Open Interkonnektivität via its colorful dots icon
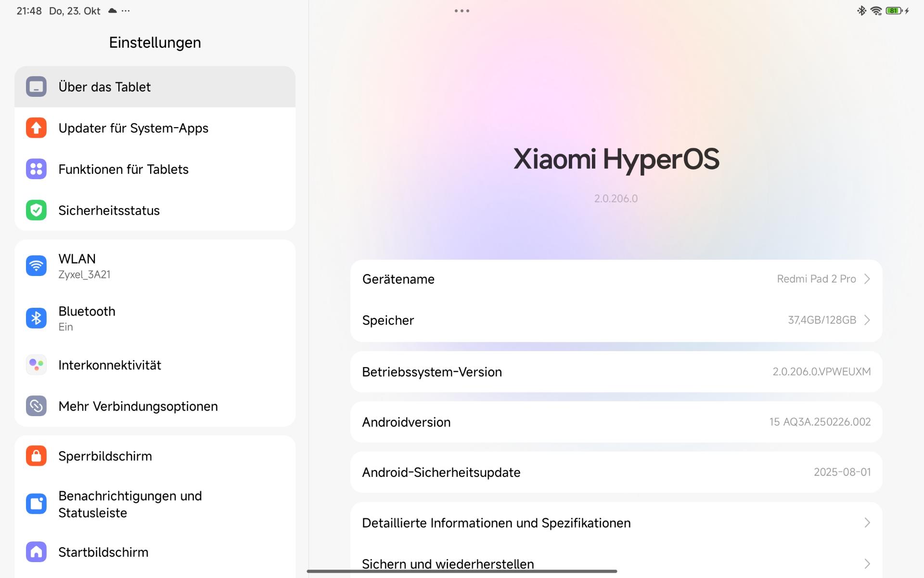924x578 pixels. [36, 365]
